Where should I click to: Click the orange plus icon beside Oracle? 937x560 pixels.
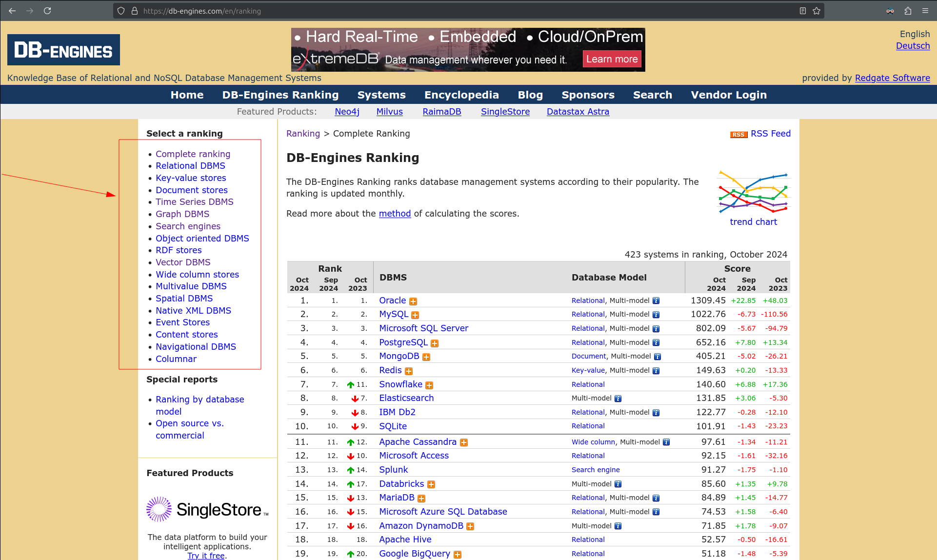coord(413,301)
